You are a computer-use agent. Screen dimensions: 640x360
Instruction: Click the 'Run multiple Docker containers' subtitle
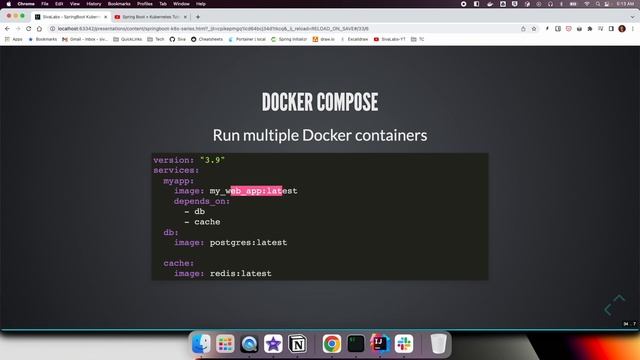click(x=320, y=135)
